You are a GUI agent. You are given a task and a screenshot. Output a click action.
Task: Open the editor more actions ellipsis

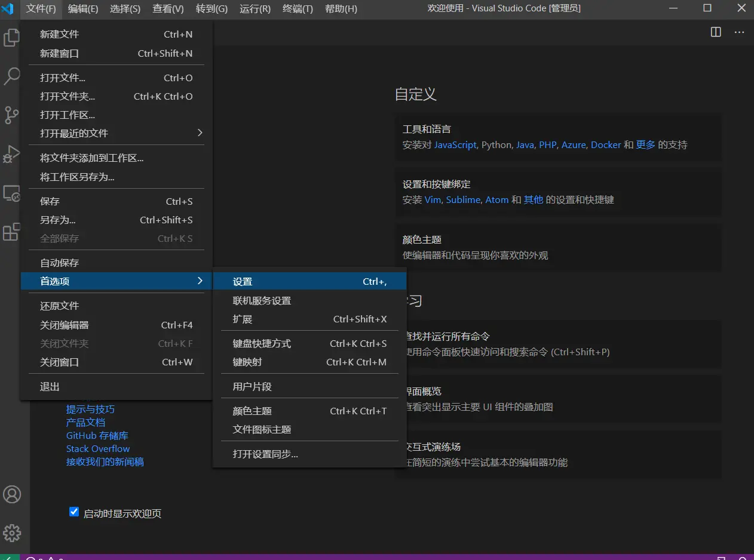click(740, 32)
